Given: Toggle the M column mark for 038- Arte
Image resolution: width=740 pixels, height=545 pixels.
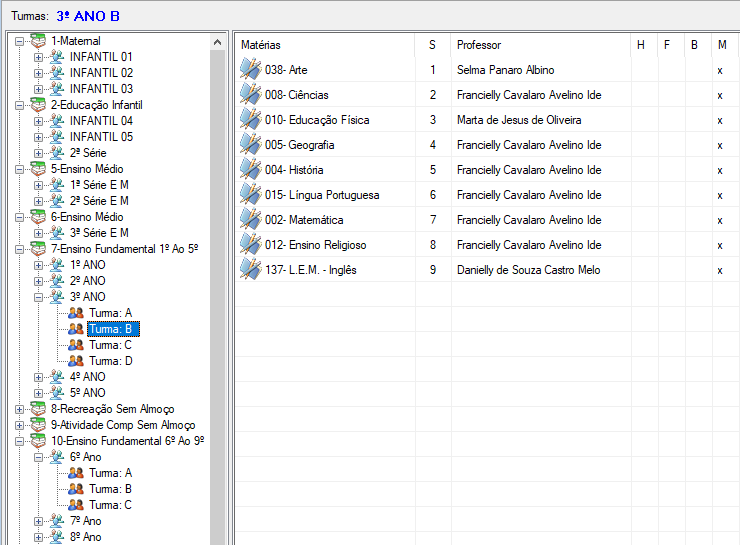Looking at the screenshot, I should click(720, 70).
